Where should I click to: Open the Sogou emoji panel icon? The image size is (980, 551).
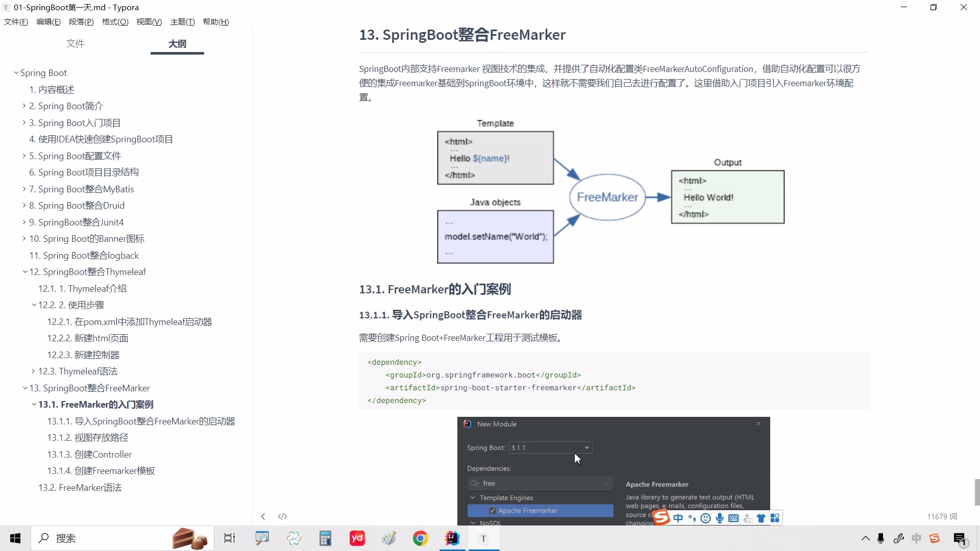tap(706, 518)
